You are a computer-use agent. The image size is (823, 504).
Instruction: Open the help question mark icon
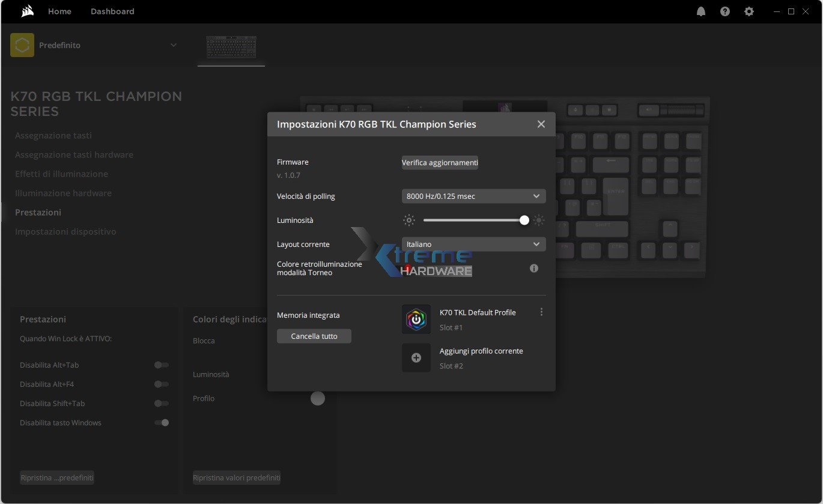(725, 11)
